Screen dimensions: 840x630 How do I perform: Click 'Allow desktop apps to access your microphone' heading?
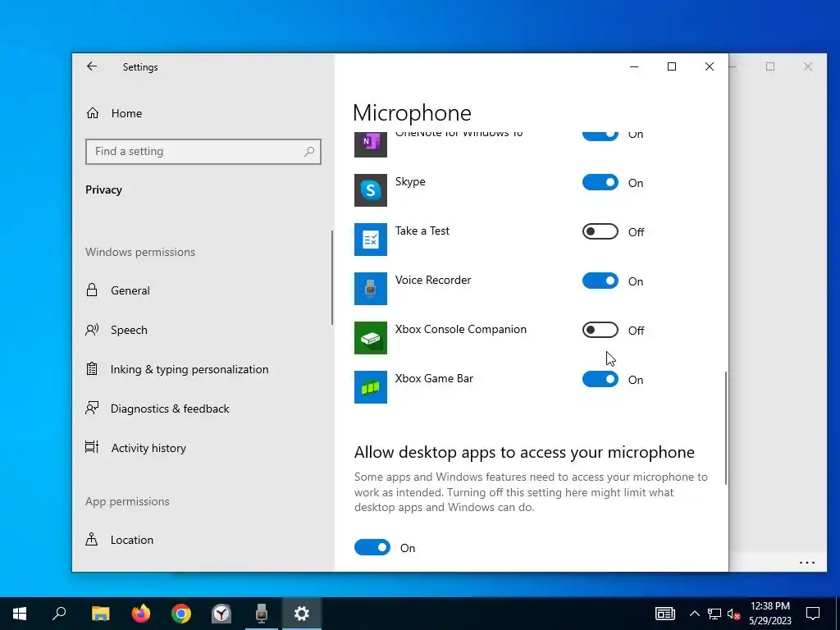[524, 453]
